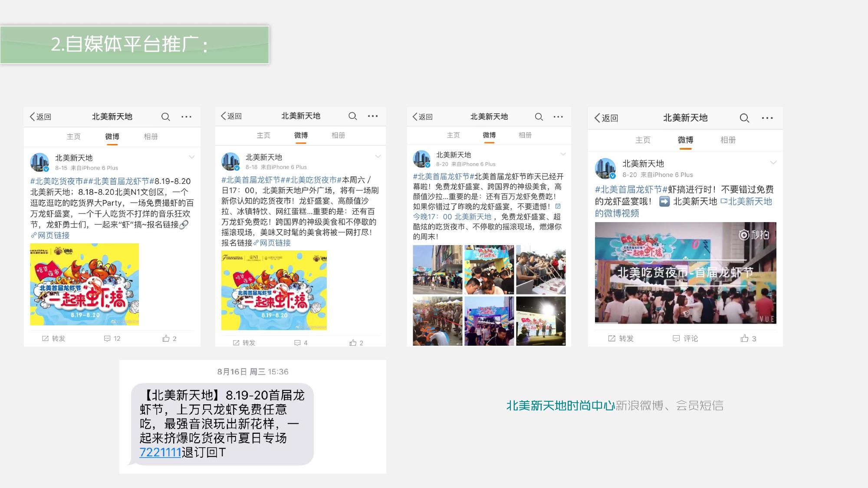Image resolution: width=868 pixels, height=488 pixels.
Task: Repost the 8-18 Weibo post
Action: (244, 343)
